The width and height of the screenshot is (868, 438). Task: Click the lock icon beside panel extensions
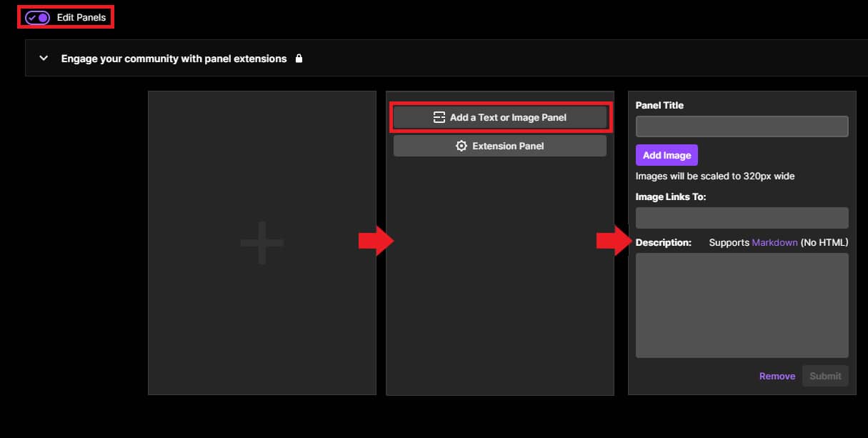click(299, 59)
